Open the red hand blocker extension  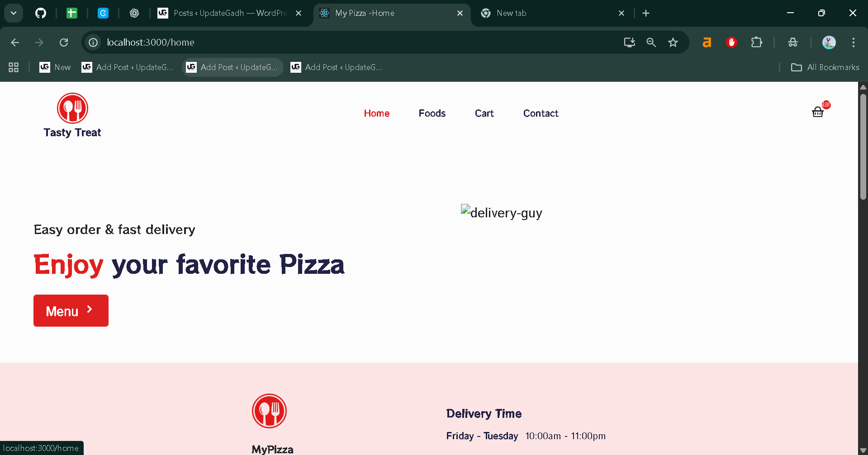point(731,42)
